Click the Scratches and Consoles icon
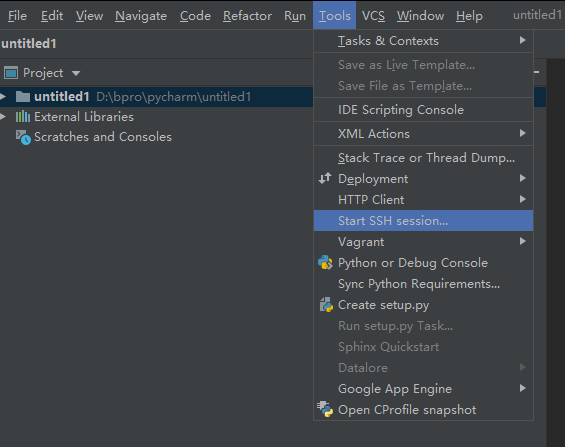 click(x=23, y=137)
